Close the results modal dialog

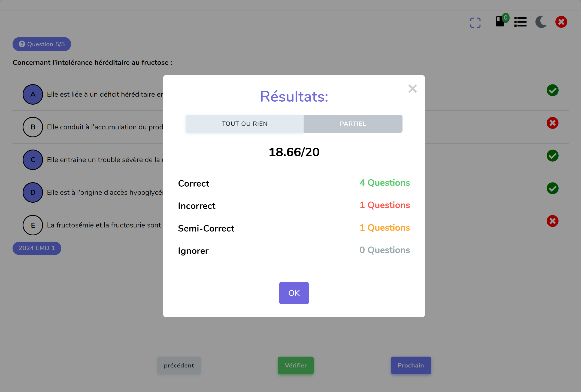tap(412, 88)
